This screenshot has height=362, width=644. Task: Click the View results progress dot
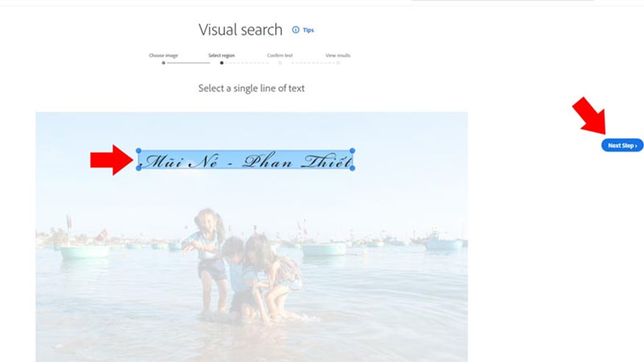tap(338, 63)
